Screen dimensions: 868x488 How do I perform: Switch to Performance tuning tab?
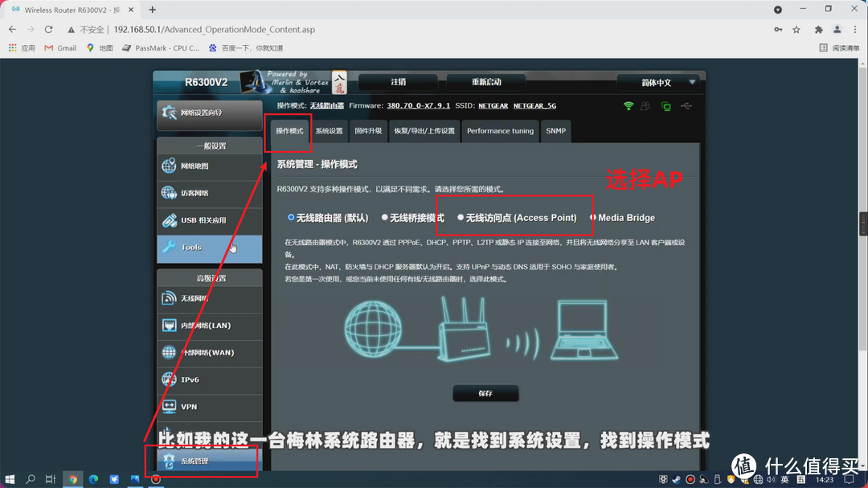click(500, 131)
